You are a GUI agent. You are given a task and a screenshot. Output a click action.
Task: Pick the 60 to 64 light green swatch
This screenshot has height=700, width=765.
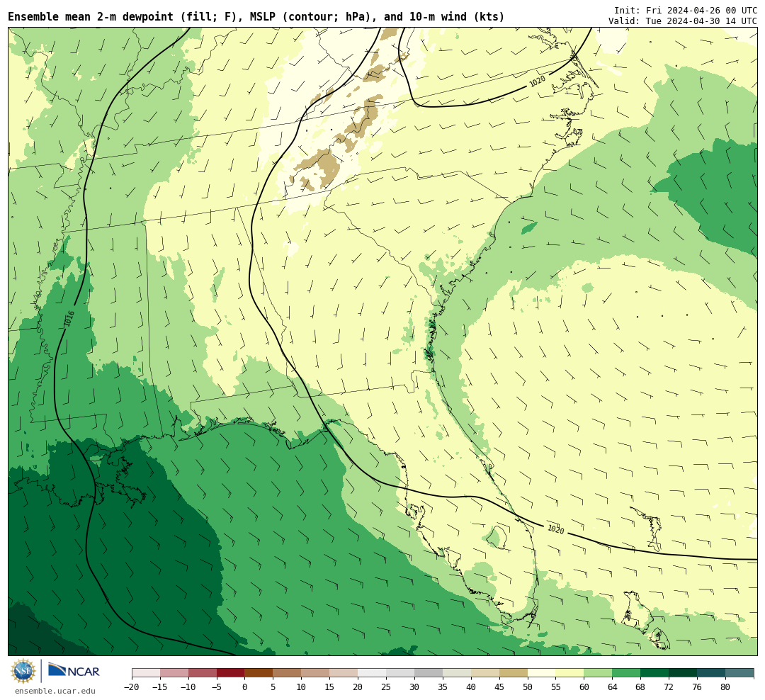pos(599,673)
